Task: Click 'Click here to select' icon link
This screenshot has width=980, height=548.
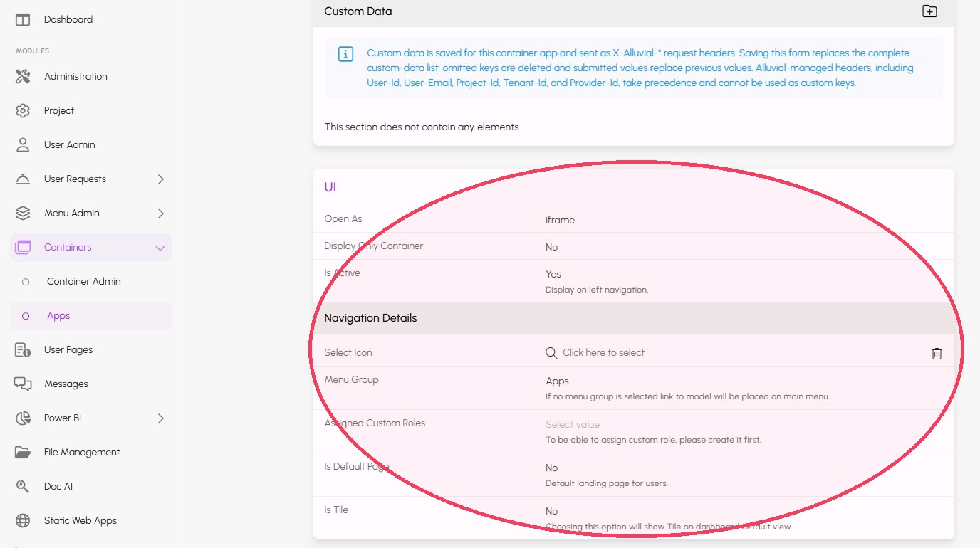Action: [603, 352]
